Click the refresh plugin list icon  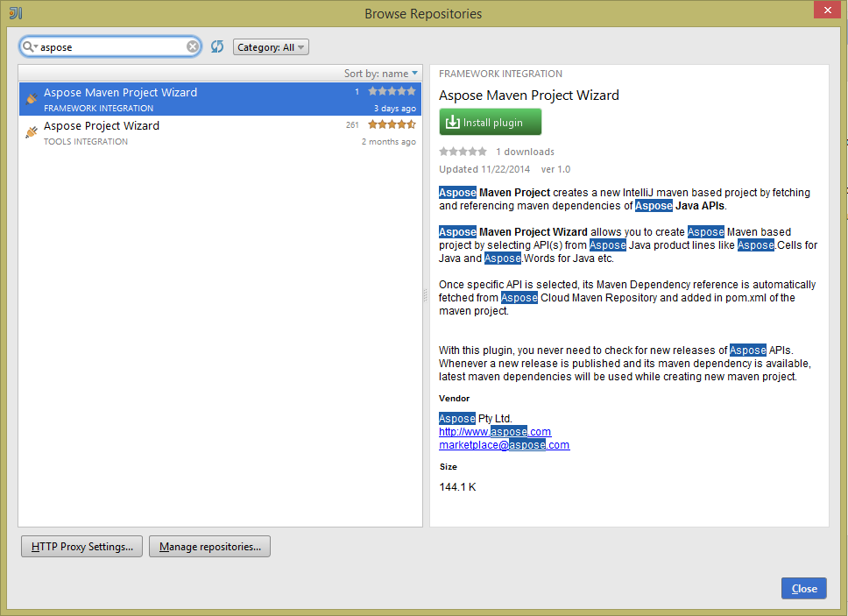pyautogui.click(x=217, y=46)
